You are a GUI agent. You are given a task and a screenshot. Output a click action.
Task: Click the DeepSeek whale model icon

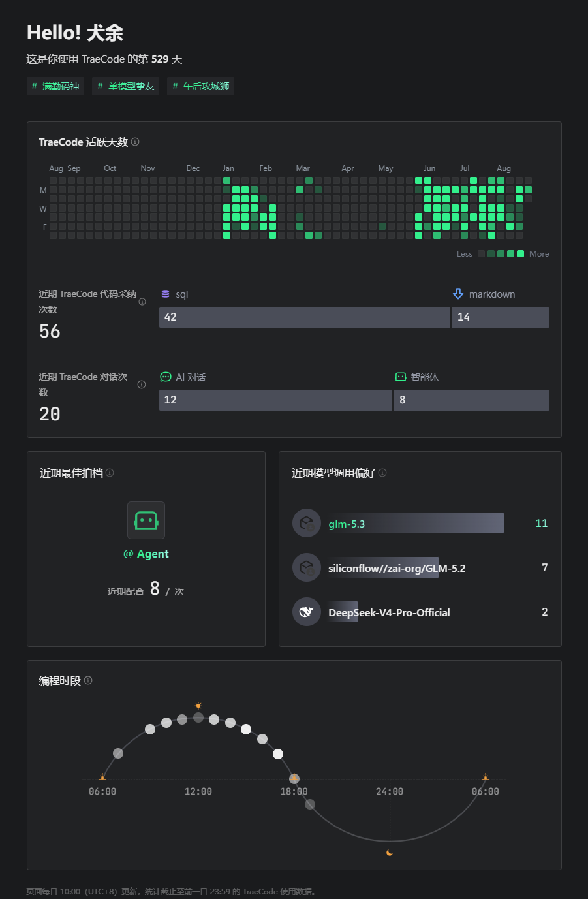tap(307, 612)
